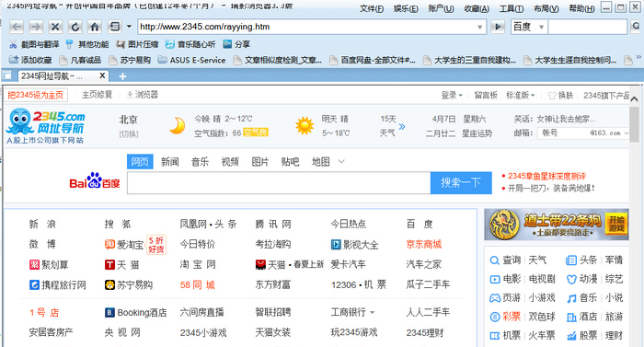Open the 文件(F) menu
The width and height of the screenshot is (644, 347).
tap(372, 8)
